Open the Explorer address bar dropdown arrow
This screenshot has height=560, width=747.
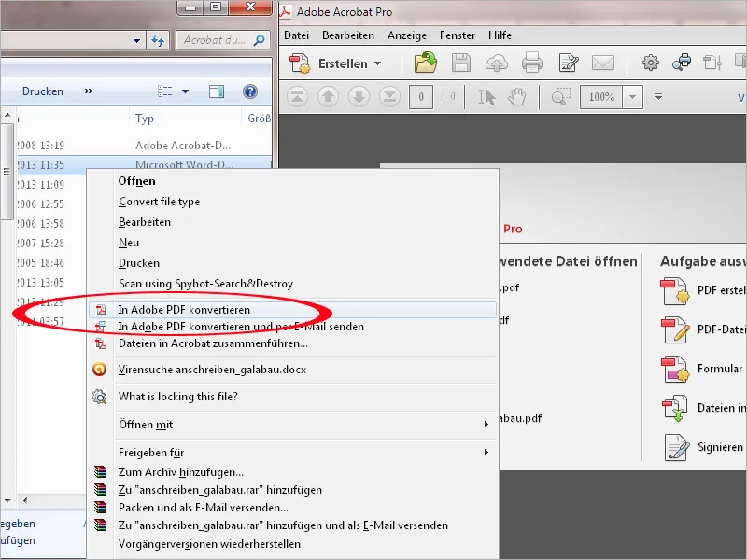tap(136, 40)
